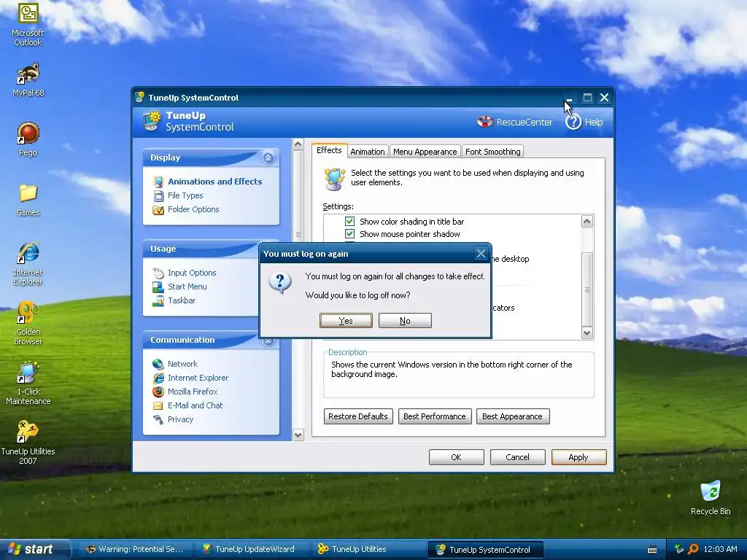Open the Menu Appearance tab

click(x=425, y=152)
